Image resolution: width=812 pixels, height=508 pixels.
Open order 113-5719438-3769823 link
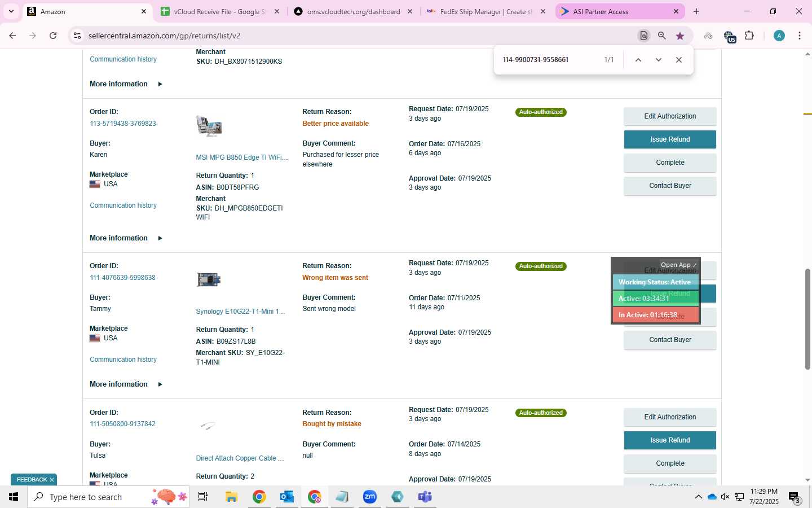(123, 124)
